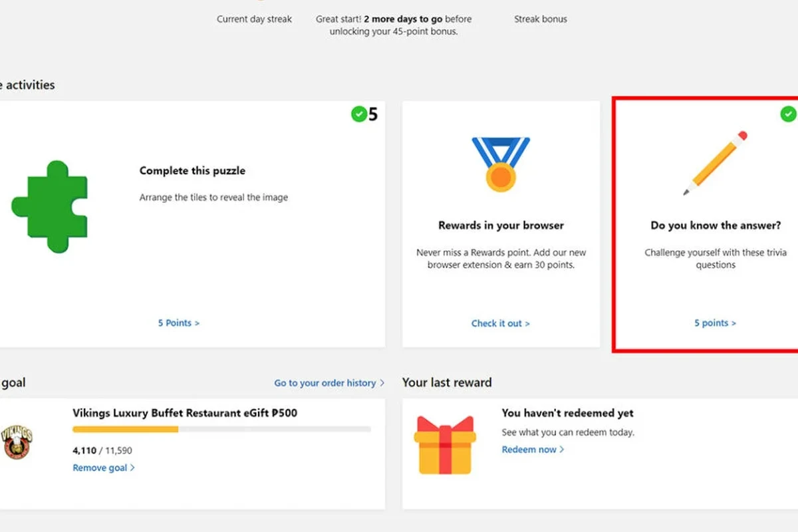Open the '5 Points' puzzle link
This screenshot has height=532, width=798.
[x=178, y=323]
